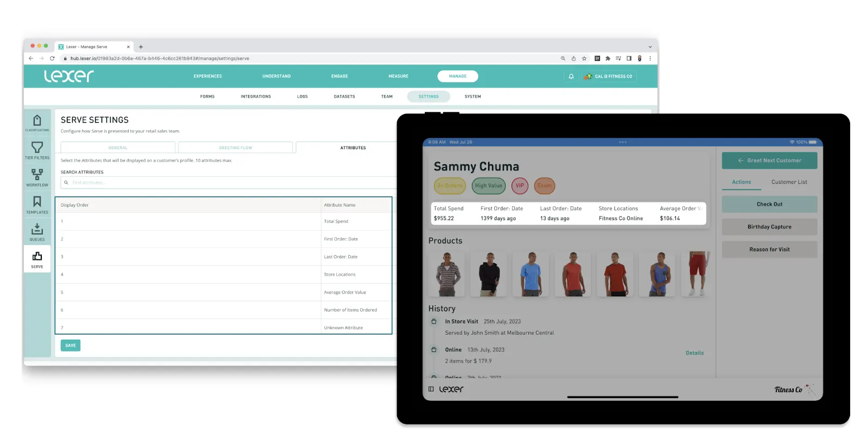The width and height of the screenshot is (868, 441).
Task: Open the notifications bell icon
Action: point(571,76)
